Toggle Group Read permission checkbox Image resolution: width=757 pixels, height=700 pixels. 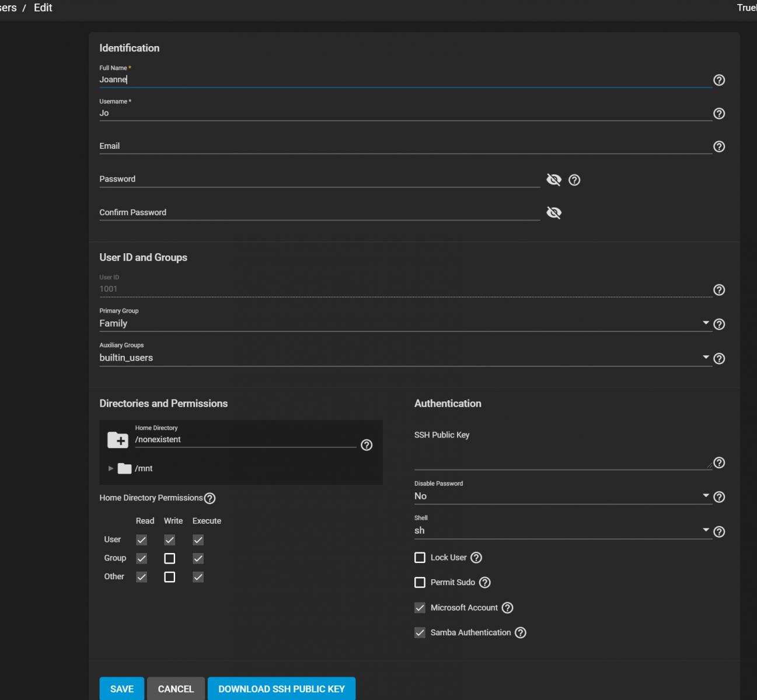(x=142, y=559)
